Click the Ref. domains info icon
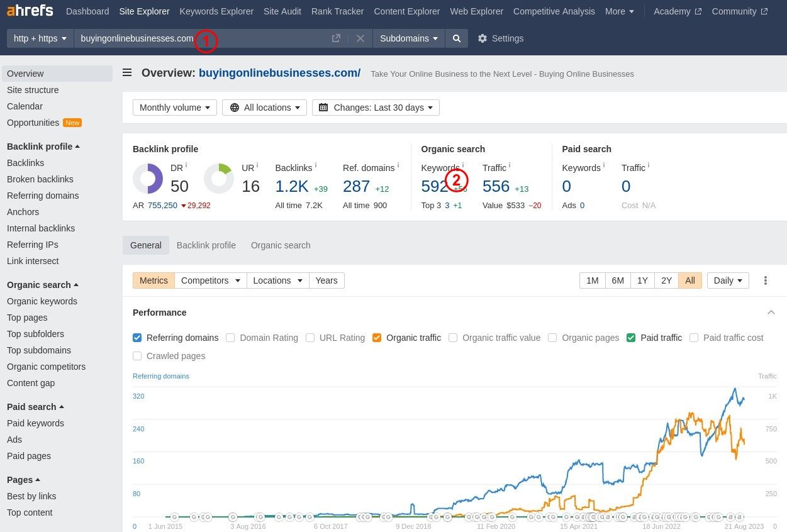The height and width of the screenshot is (532, 787). point(398,165)
